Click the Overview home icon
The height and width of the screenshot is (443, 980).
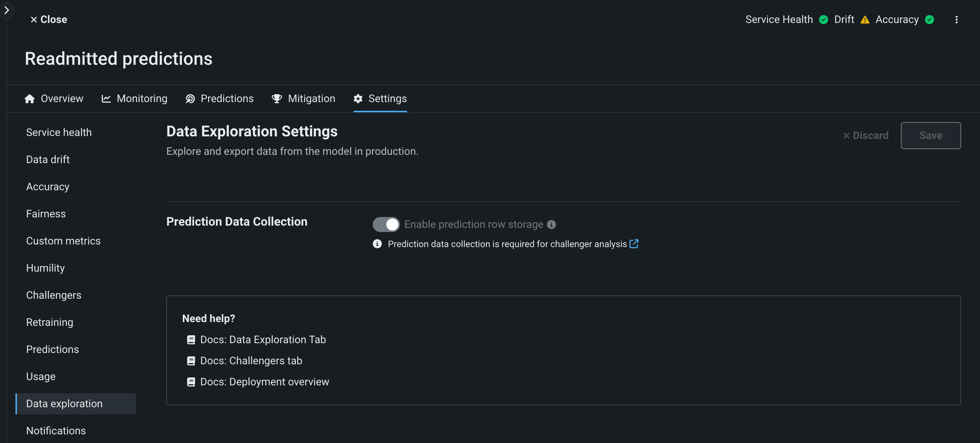30,99
